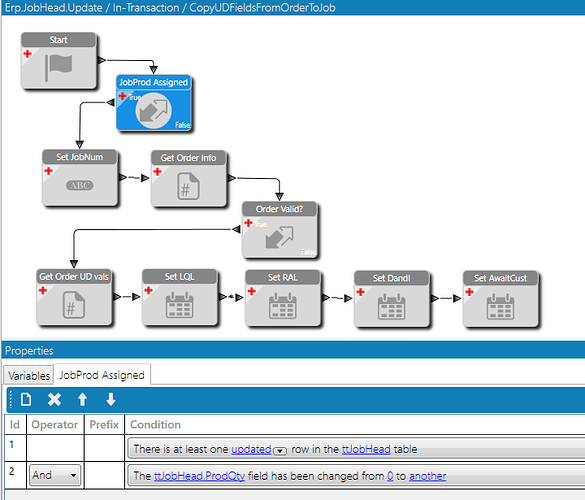The image size is (585, 500).
Task: Select the Start flag node
Action: coord(59,61)
